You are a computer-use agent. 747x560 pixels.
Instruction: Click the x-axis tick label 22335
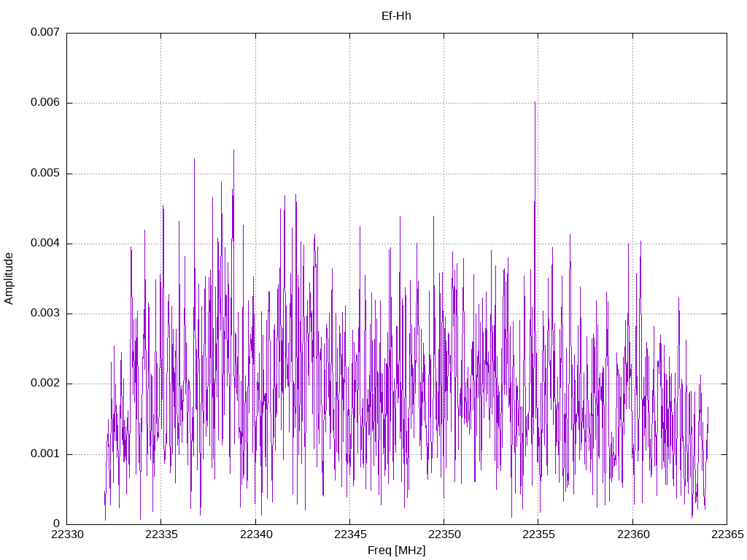coord(161,534)
